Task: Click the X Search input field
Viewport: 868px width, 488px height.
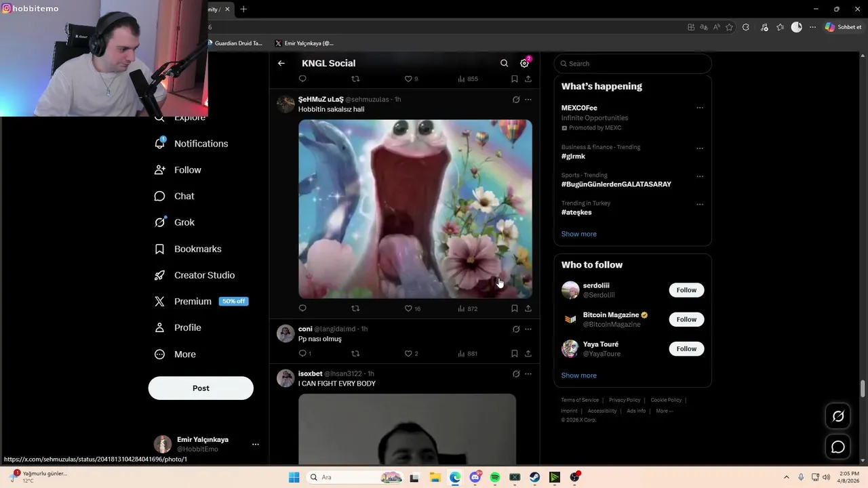Action: [x=633, y=64]
